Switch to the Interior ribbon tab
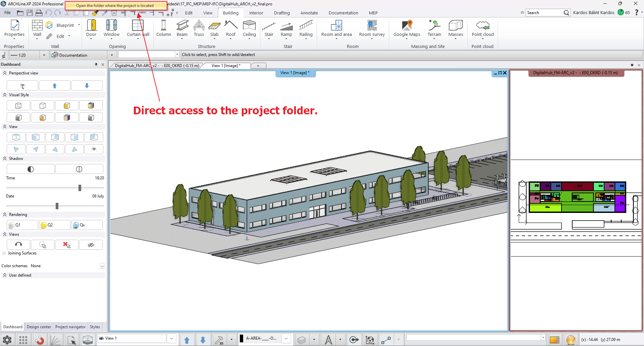The width and height of the screenshot is (644, 346). [256, 13]
